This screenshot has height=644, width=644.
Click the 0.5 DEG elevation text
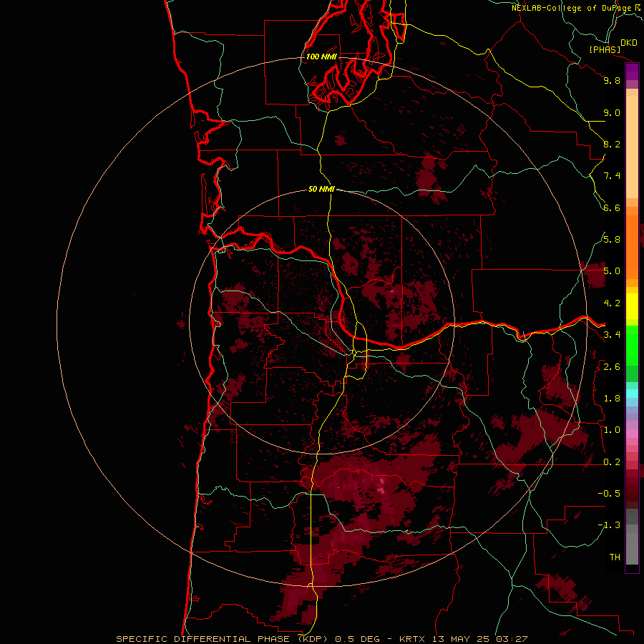point(358,639)
